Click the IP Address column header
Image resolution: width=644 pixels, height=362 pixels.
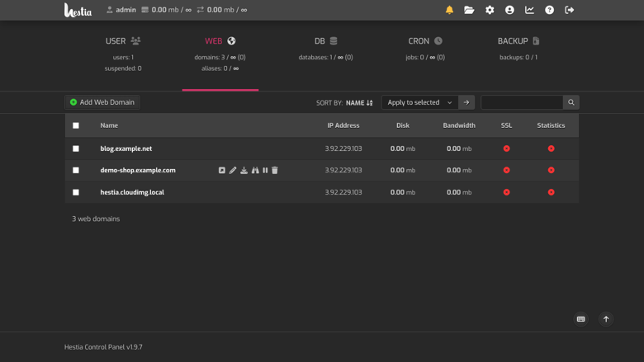[x=343, y=125]
